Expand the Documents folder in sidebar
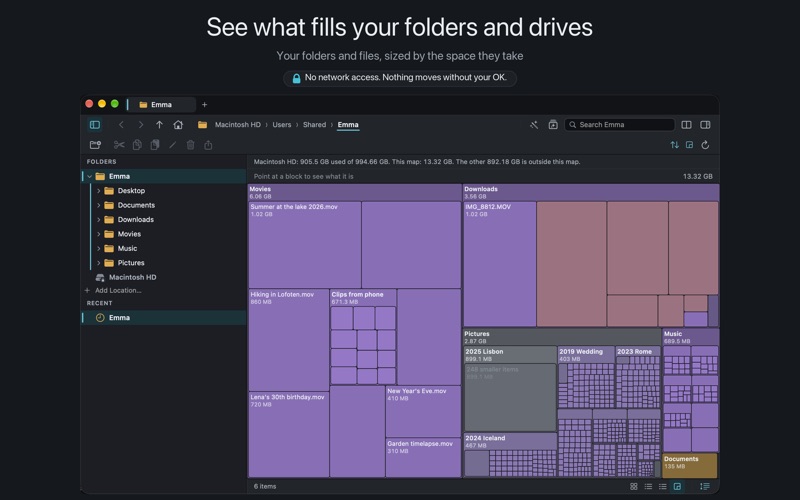The height and width of the screenshot is (500, 800). point(98,205)
